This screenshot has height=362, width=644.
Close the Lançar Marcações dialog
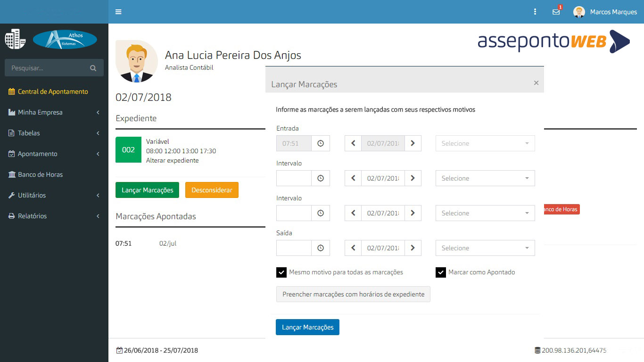pyautogui.click(x=536, y=82)
